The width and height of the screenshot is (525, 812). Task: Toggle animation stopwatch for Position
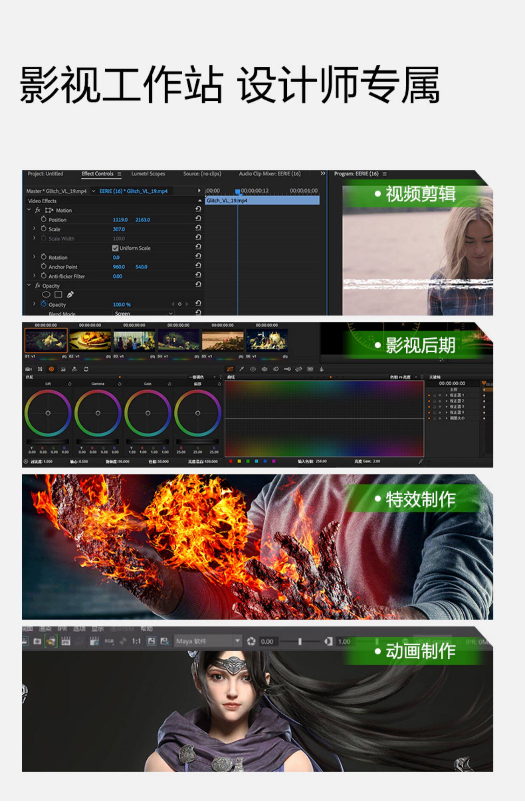tap(43, 219)
